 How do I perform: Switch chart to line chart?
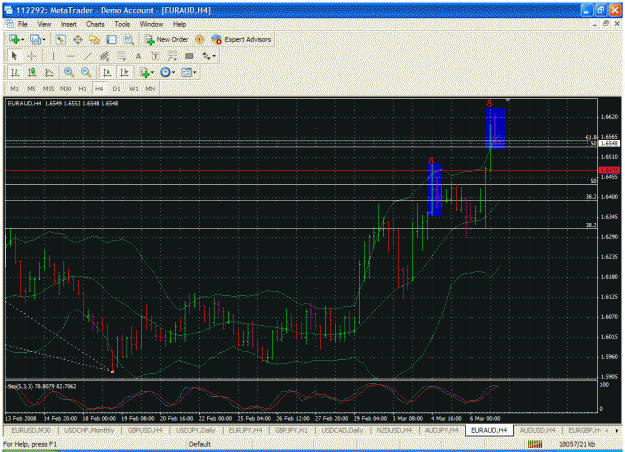tap(49, 72)
